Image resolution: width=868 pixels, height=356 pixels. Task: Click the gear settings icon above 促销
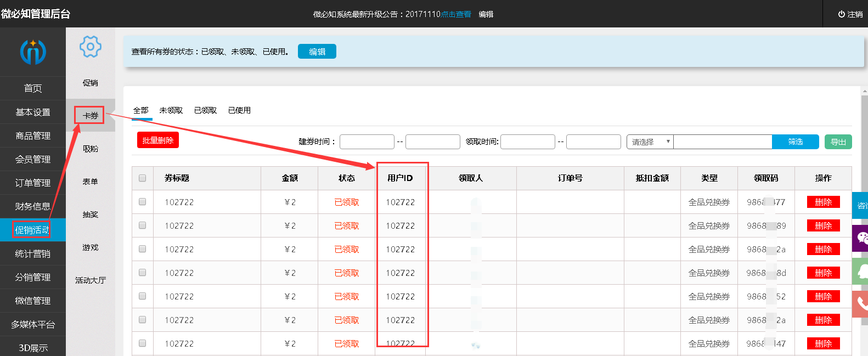pyautogui.click(x=91, y=47)
